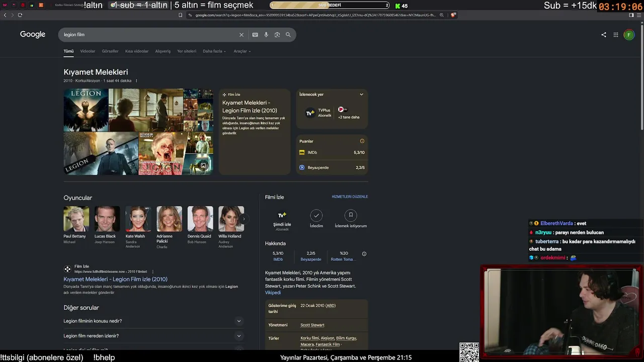The height and width of the screenshot is (362, 644).
Task: Open the zoom magnifier in the address bar
Action: 442,15
